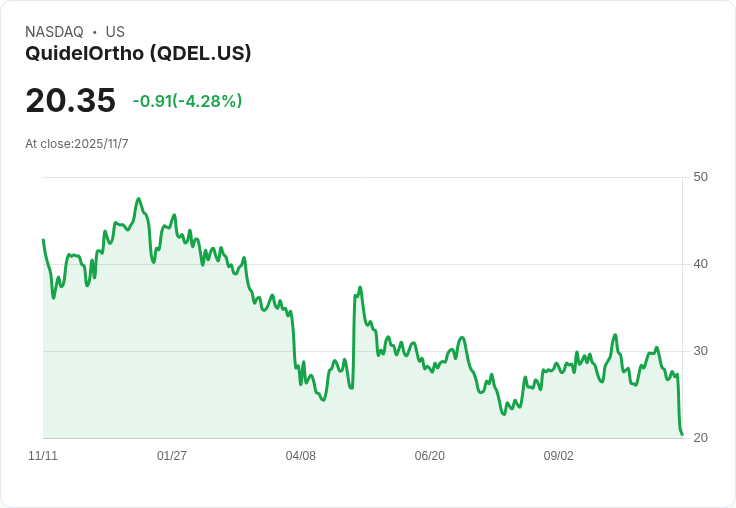
Task: Click the 50 y-axis label
Action: tap(700, 177)
